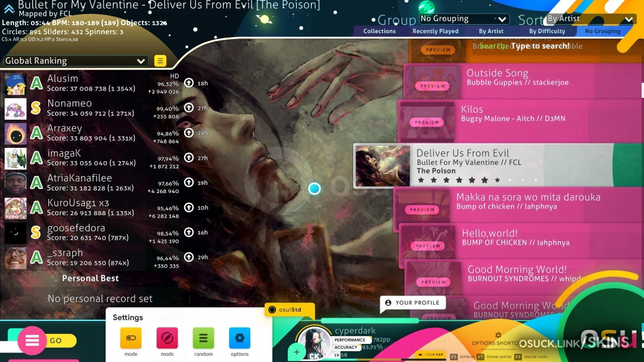Click the rank arrow icon in Nonameo's row
Image resolution: width=644 pixels, height=362 pixels.
(x=189, y=108)
